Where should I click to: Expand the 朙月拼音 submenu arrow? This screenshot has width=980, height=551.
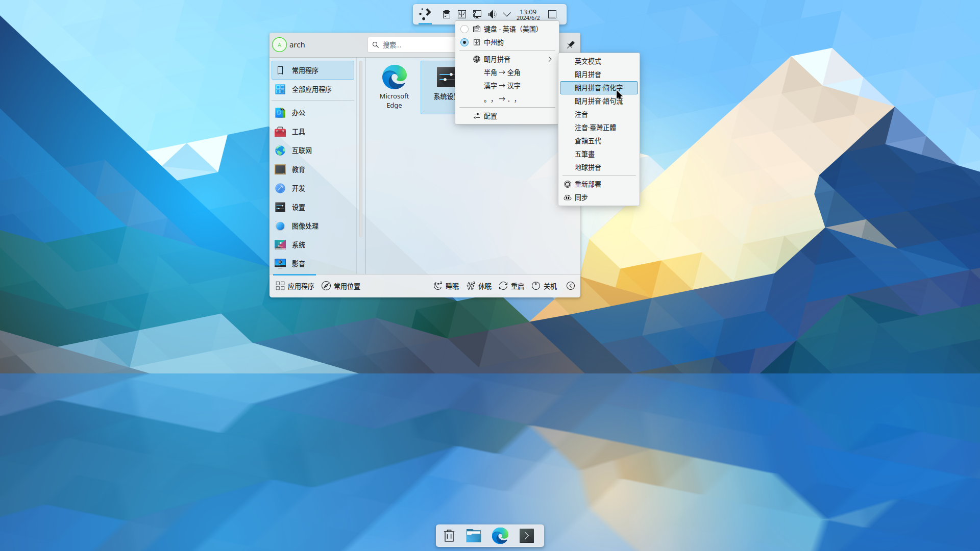(x=550, y=59)
